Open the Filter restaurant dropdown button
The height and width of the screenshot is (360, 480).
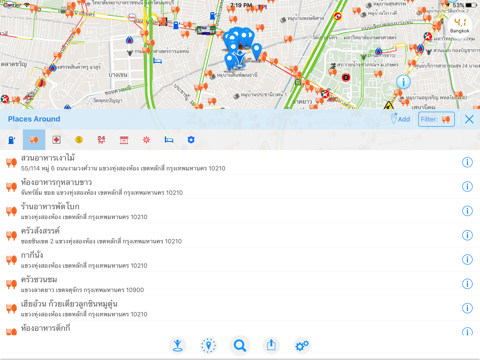(x=436, y=119)
